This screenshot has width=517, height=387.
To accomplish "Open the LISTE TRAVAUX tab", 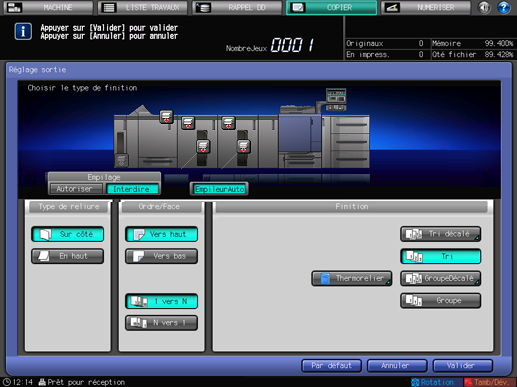I will coord(143,7).
